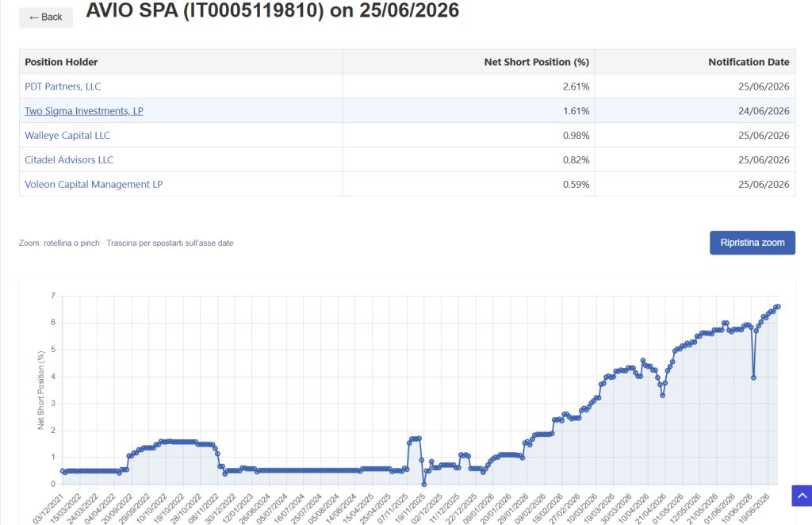Click the scroll-to-top arrow icon
812x525 pixels.
tap(802, 496)
